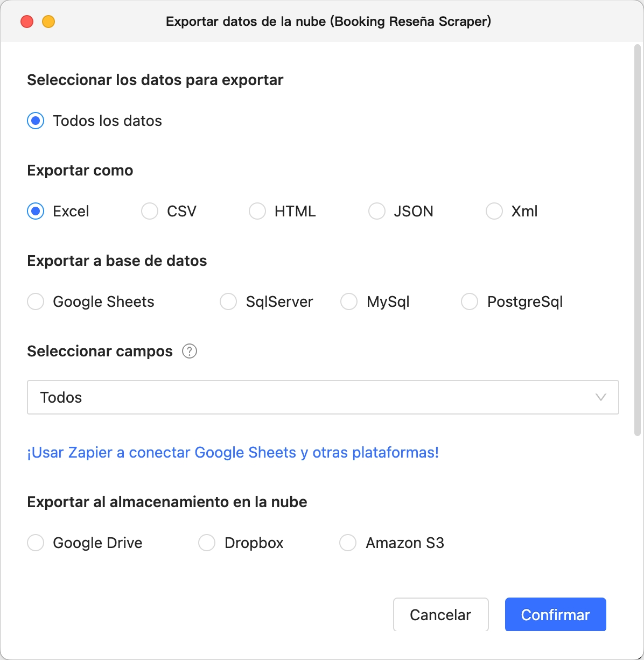
Task: Keep Excel selected as export format
Action: pos(35,211)
